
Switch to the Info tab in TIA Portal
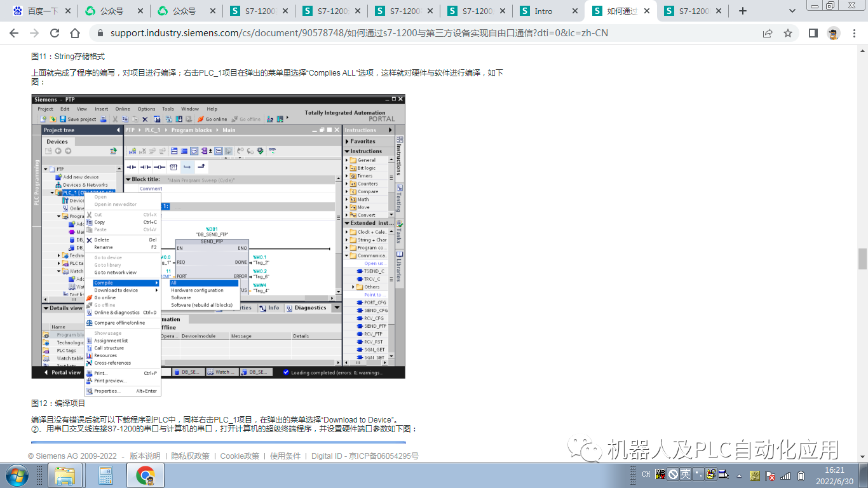pyautogui.click(x=271, y=308)
